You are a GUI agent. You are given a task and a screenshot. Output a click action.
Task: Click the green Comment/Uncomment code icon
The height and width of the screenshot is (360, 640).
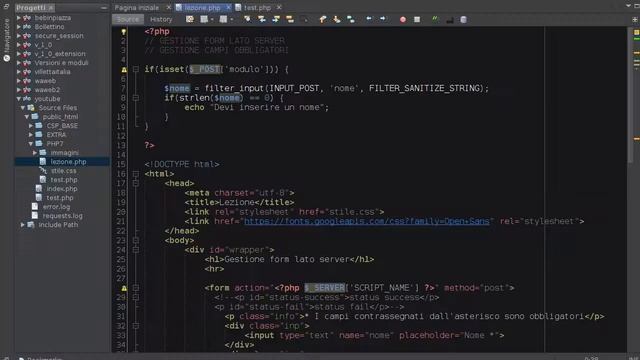pyautogui.click(x=435, y=19)
